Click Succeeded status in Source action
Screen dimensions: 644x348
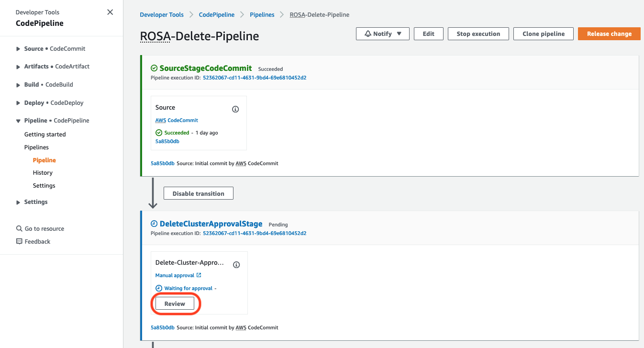[173, 133]
